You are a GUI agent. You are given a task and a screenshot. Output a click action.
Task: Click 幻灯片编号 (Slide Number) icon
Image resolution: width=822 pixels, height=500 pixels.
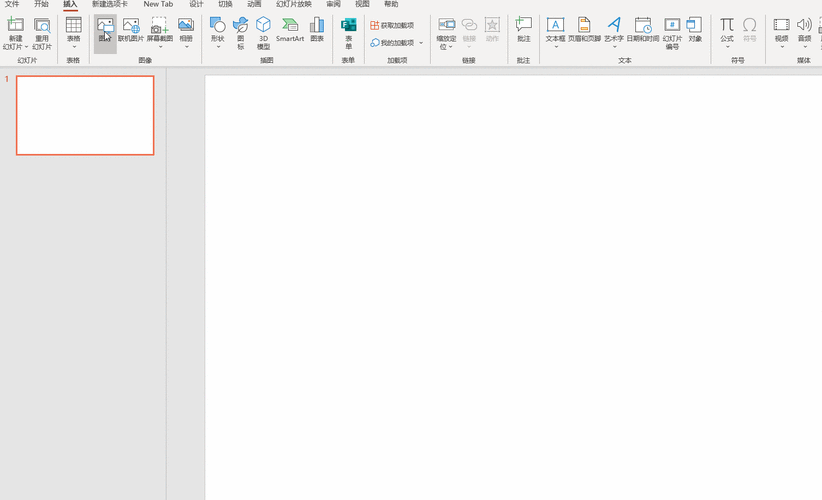[x=672, y=24]
